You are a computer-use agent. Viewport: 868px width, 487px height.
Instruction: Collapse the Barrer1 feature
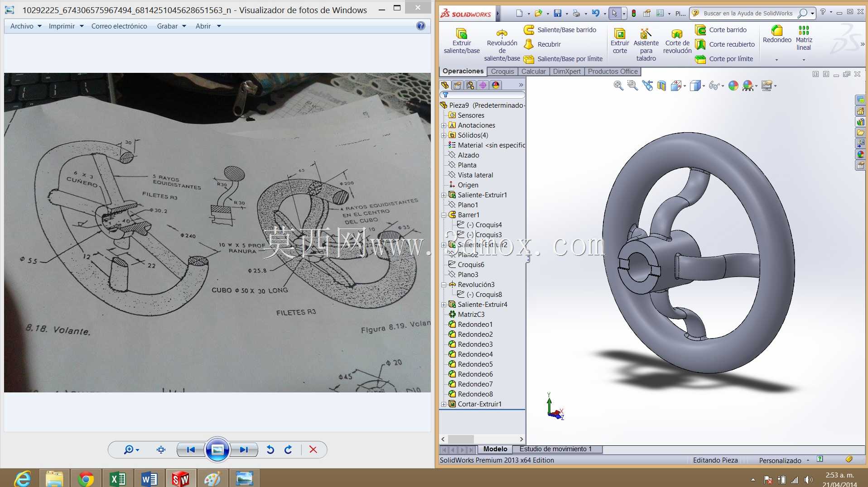point(444,215)
